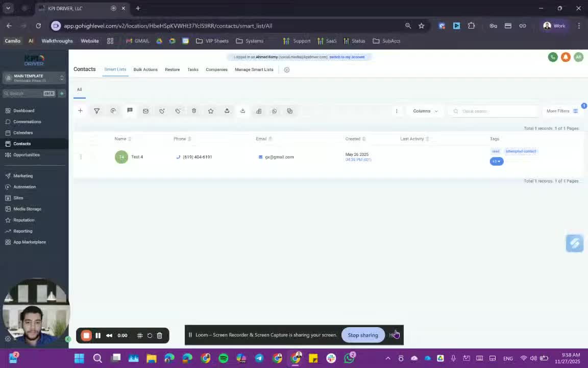
Task: Click the Send Email envelope icon
Action: [x=145, y=111]
